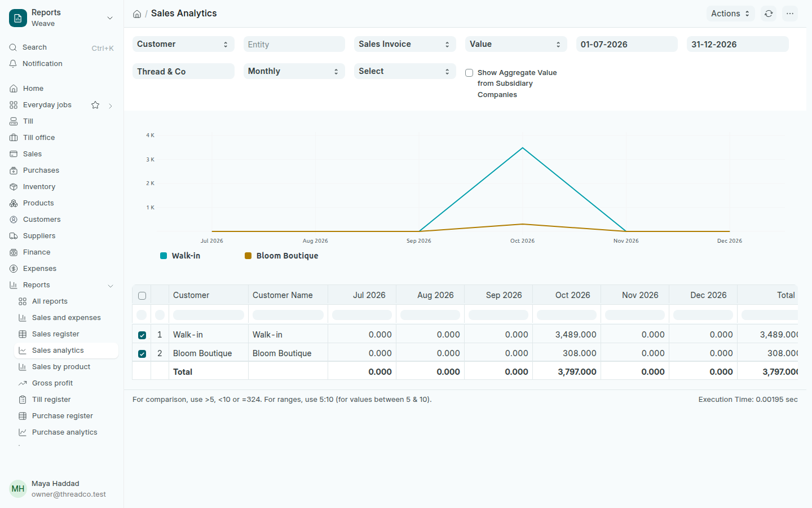Open the Finance module
Screen dimensions: 812x508
pos(61,252)
